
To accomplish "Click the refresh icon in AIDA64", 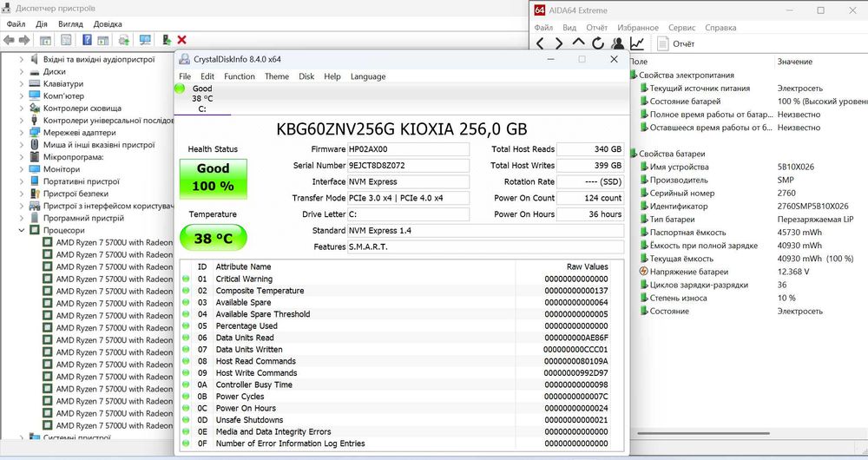I will [598, 43].
